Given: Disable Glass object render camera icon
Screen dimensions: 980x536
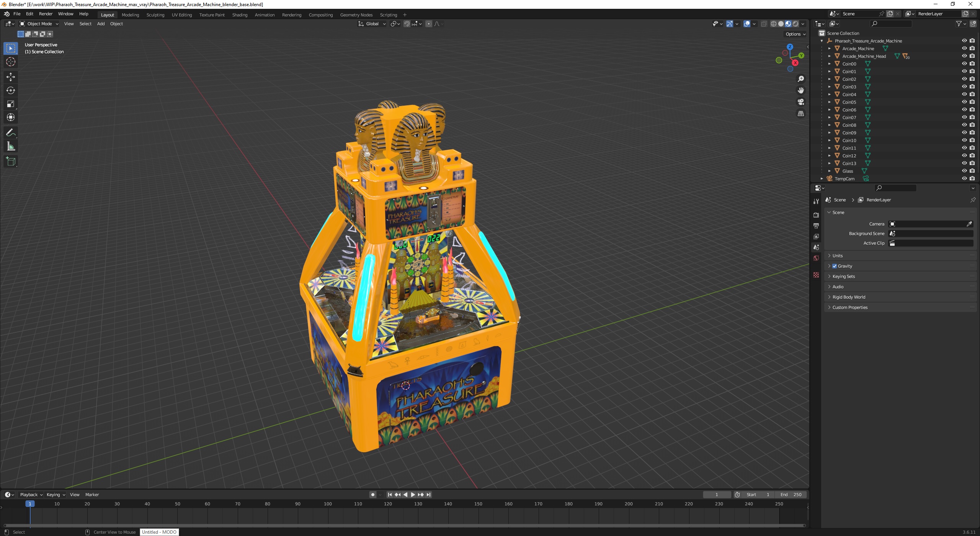Looking at the screenshot, I should 972,171.
